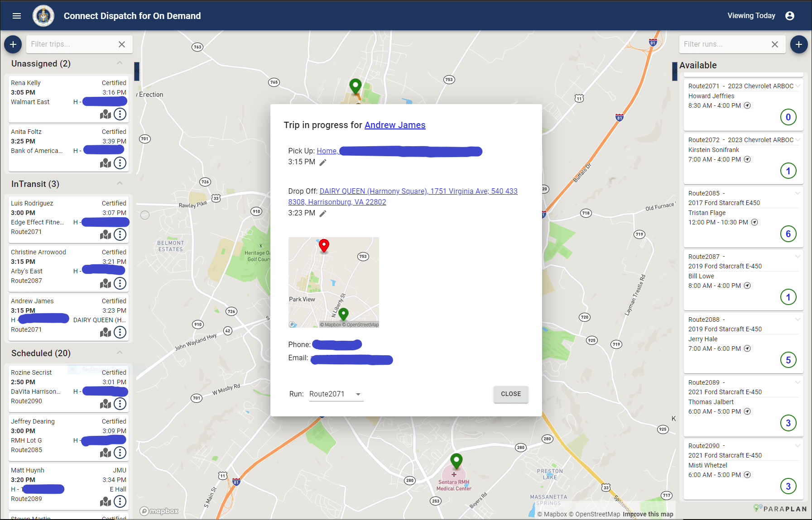Open the Run Route2071 dropdown
This screenshot has width=812, height=520.
tap(336, 394)
